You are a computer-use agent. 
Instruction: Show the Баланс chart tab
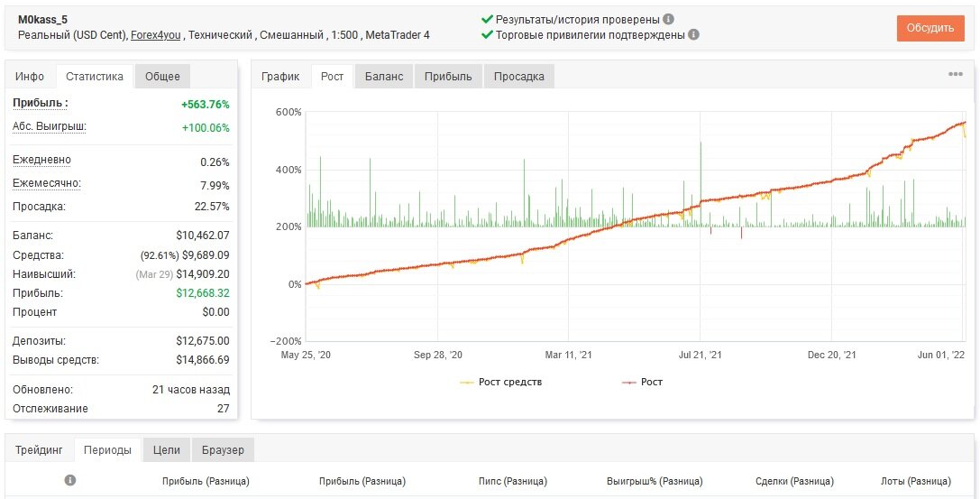(384, 77)
